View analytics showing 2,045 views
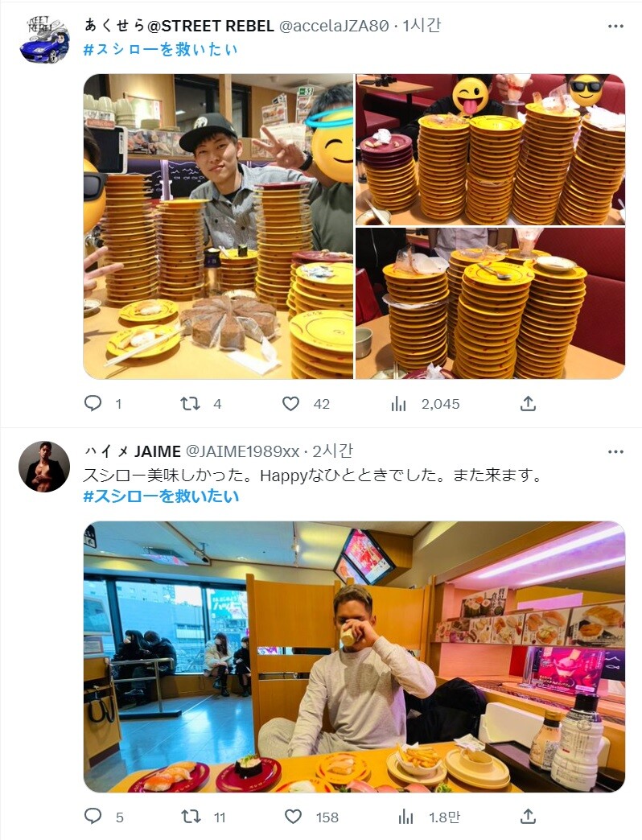 point(398,404)
